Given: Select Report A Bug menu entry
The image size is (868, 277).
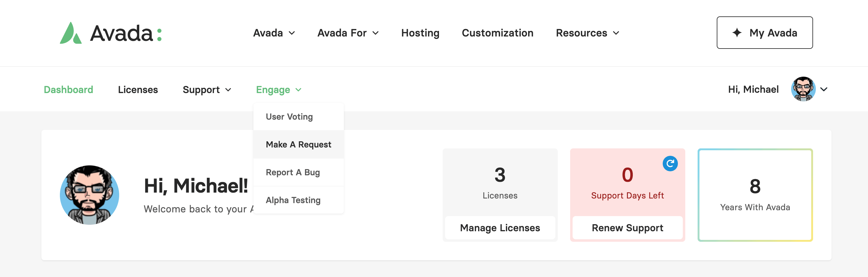Looking at the screenshot, I should 298,173.
